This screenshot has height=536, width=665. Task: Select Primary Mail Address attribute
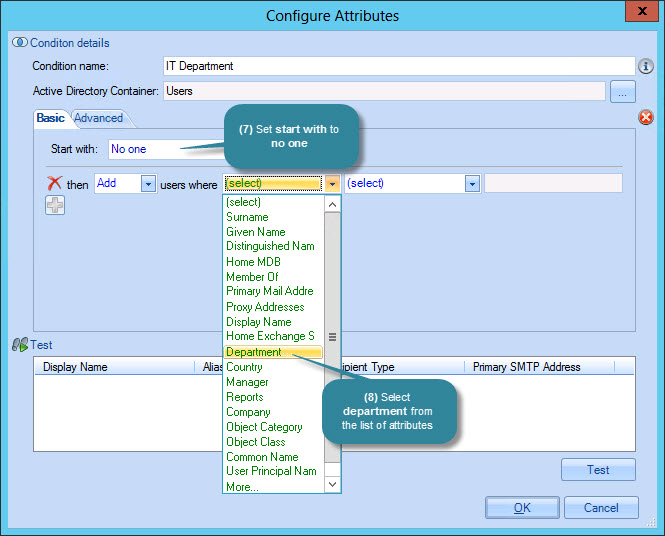(x=274, y=291)
